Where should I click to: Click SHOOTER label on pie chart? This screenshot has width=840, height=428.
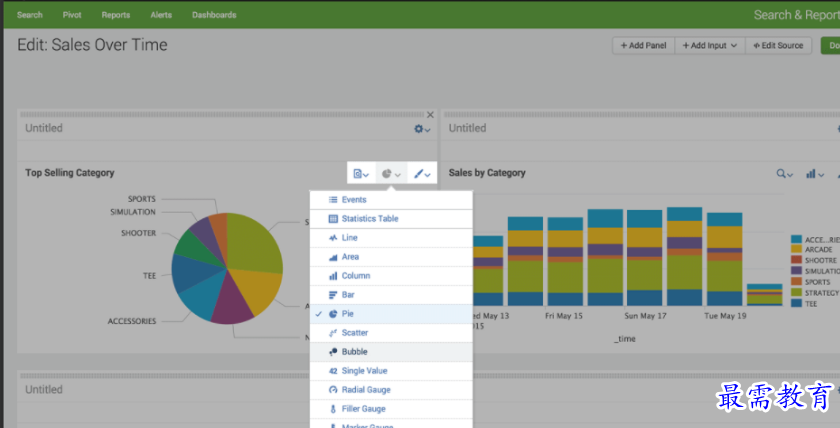click(x=138, y=233)
